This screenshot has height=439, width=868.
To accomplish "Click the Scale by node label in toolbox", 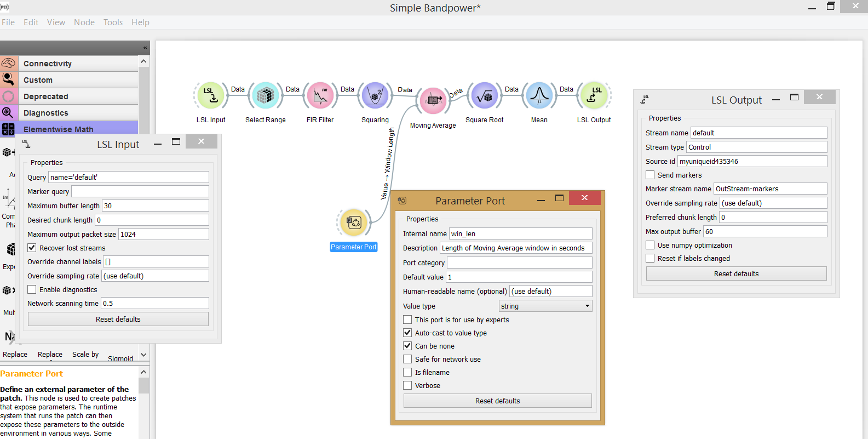I will pyautogui.click(x=85, y=355).
